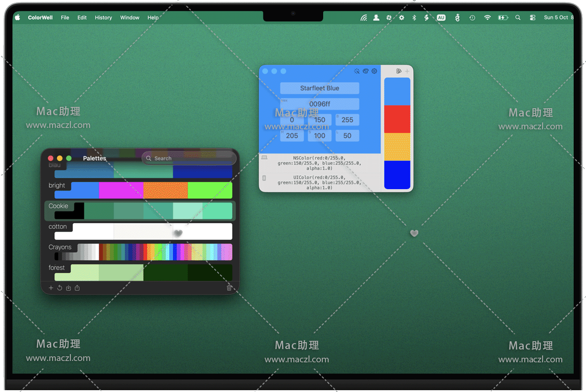The width and height of the screenshot is (586, 392).
Task: Add a new palette in Palettes window
Action: pos(51,288)
